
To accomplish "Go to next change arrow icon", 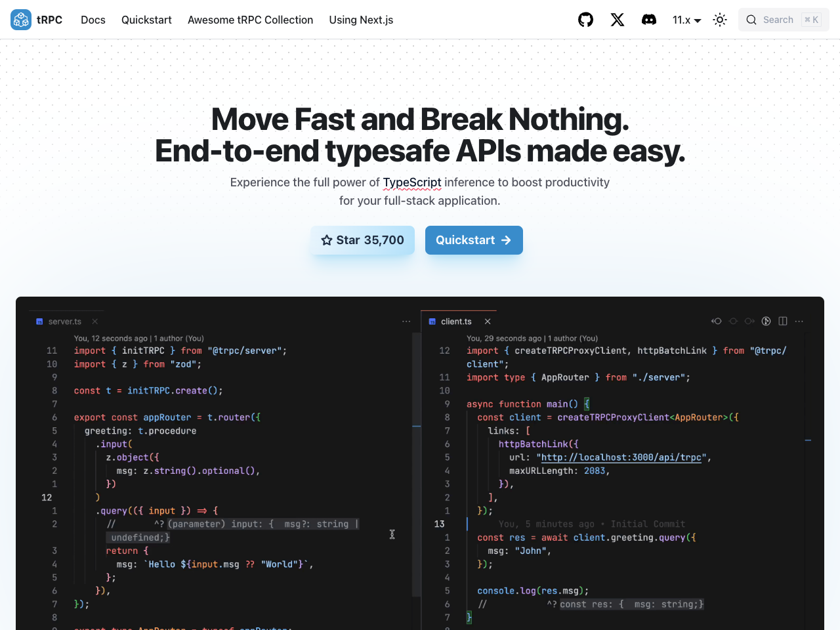I will pos(749,321).
